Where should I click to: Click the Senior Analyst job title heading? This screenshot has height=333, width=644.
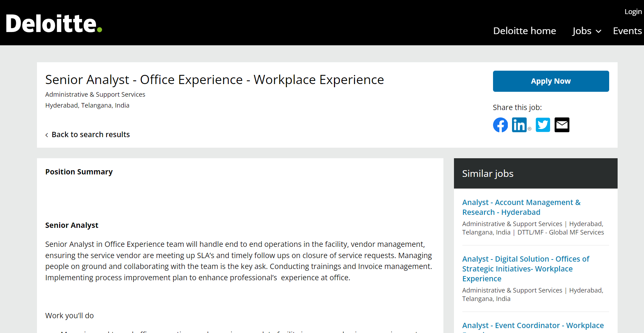tap(214, 80)
